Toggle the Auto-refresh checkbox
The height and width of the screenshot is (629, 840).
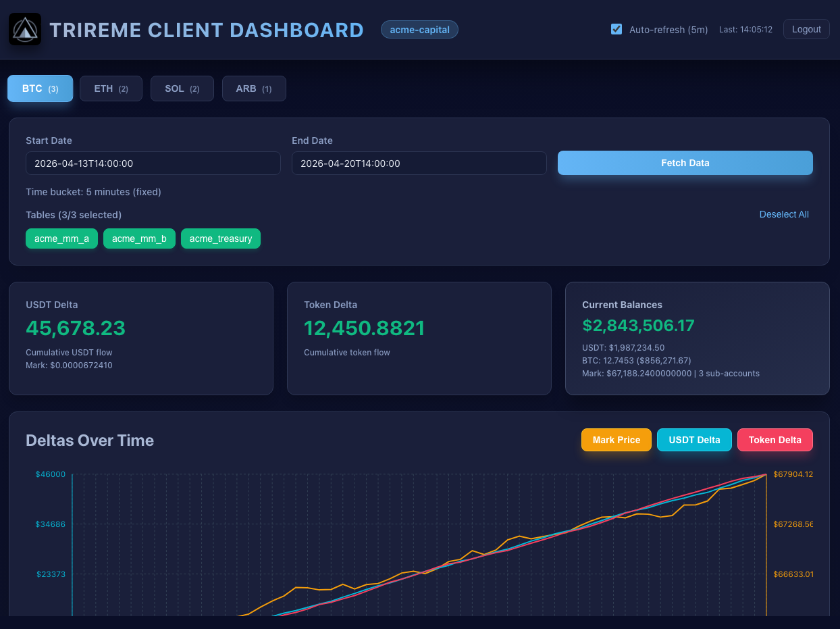(616, 29)
